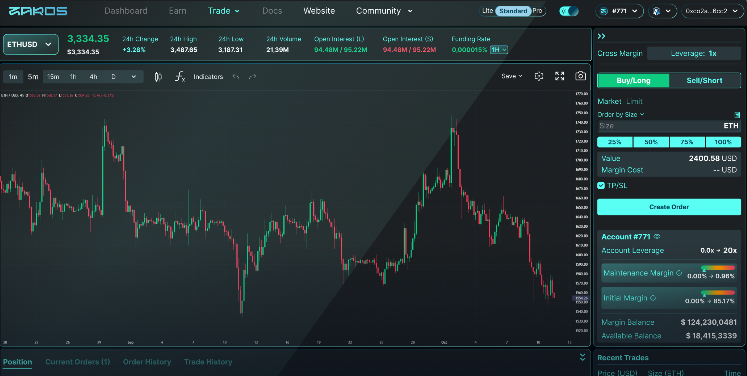Image resolution: width=747 pixels, height=376 pixels.
Task: Take a chart snapshot with camera icon
Action: (580, 76)
